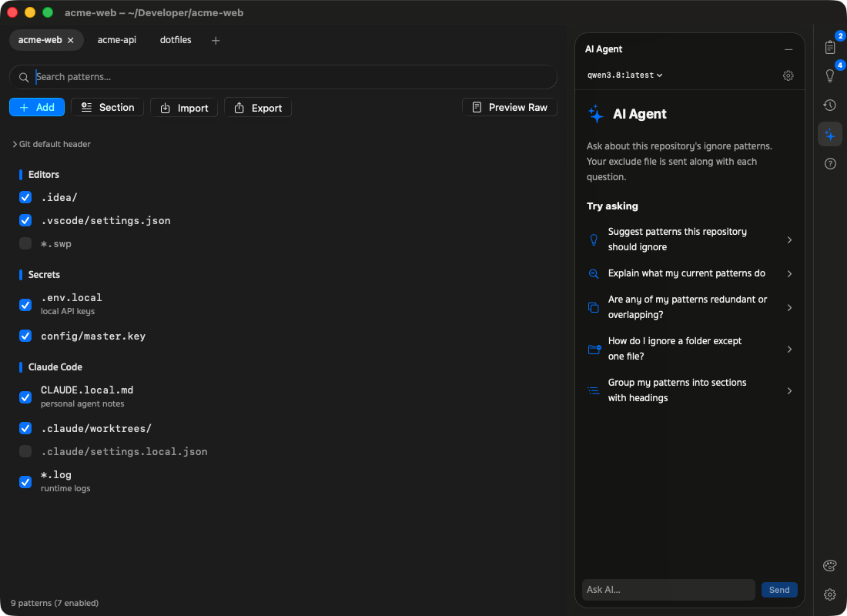Select the Editors section heading

(x=44, y=175)
